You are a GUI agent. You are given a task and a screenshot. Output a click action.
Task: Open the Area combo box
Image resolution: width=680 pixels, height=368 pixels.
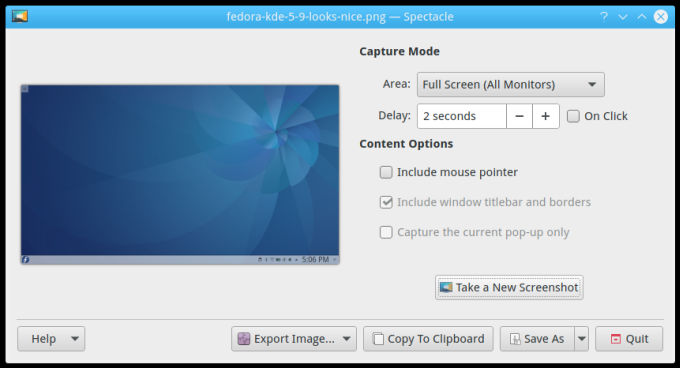pyautogui.click(x=510, y=85)
